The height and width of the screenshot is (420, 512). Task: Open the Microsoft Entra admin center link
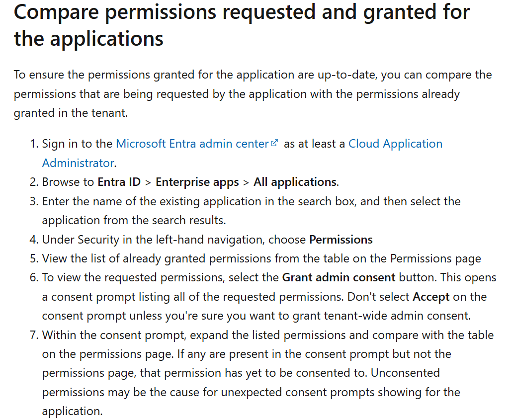pos(192,144)
